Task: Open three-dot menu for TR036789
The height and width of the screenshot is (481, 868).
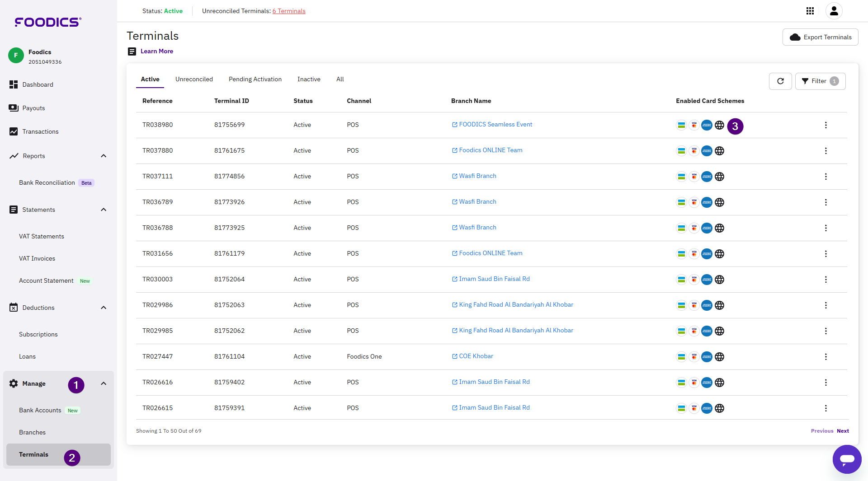Action: point(826,202)
